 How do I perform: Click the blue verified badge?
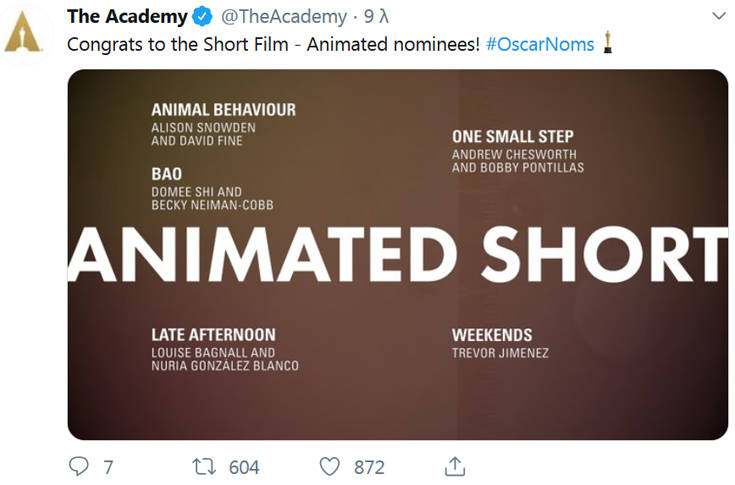click(x=202, y=17)
